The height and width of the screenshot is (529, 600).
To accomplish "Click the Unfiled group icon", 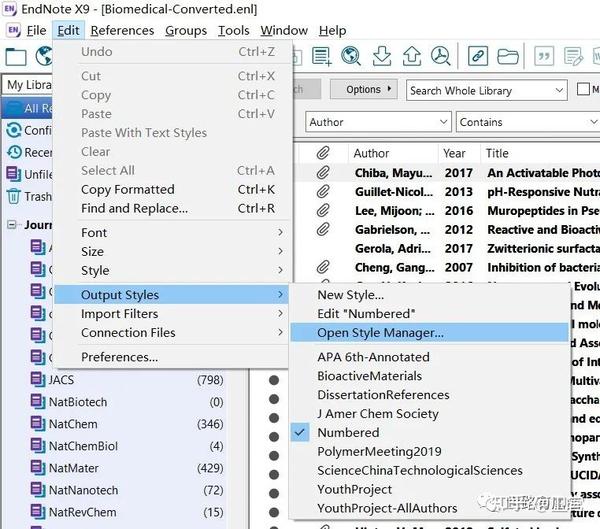I will (x=14, y=174).
